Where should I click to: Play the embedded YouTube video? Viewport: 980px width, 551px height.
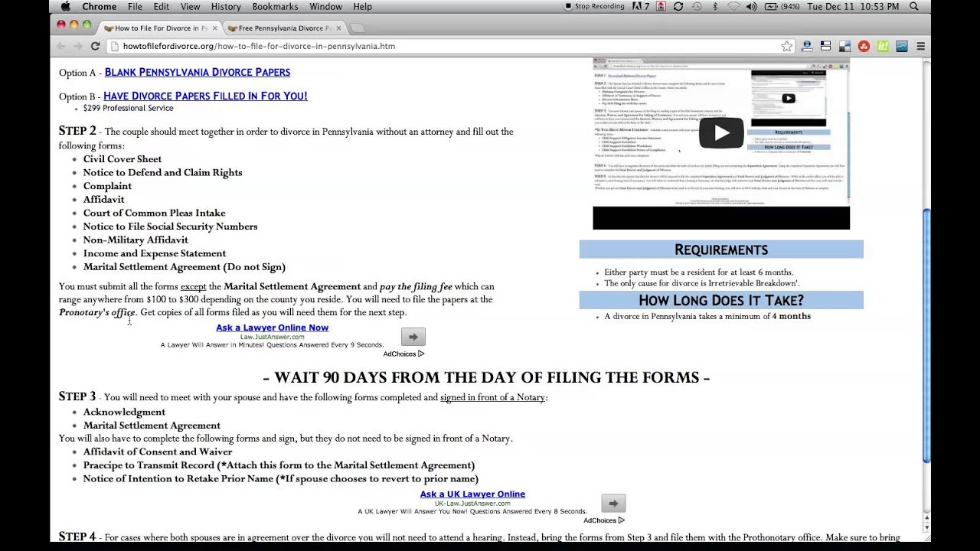tap(721, 133)
